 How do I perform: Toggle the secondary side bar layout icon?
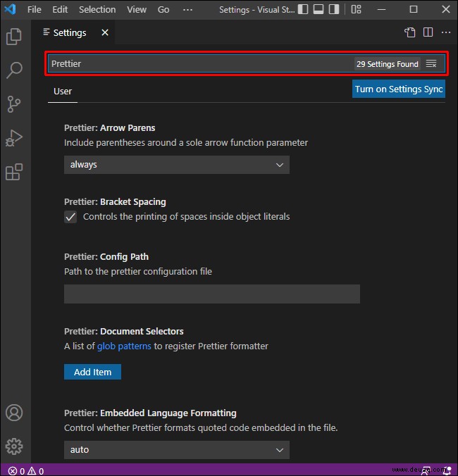[x=334, y=9]
